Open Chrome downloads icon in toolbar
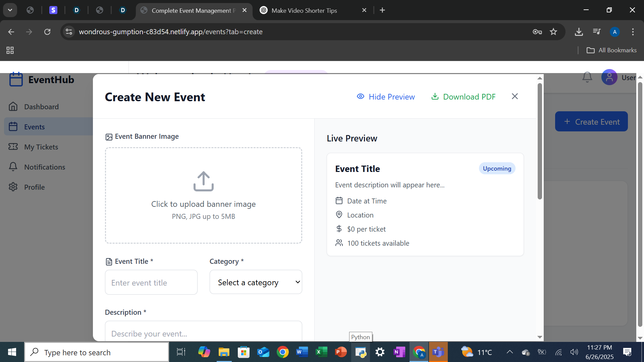The height and width of the screenshot is (362, 644). 579,32
